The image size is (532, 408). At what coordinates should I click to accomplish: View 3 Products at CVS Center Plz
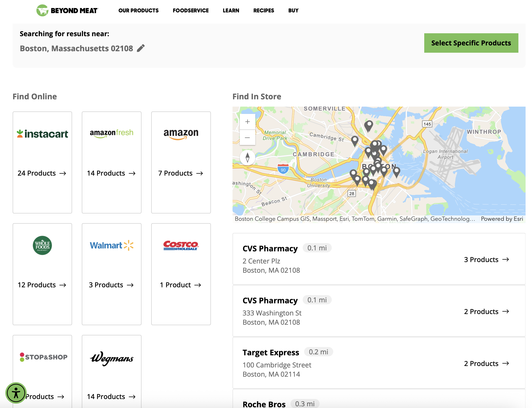(486, 259)
